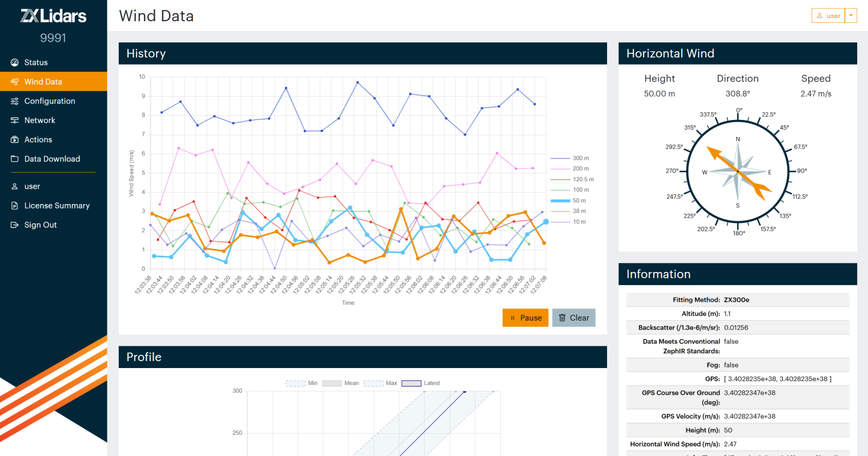Click the Network icon in sidebar
The image size is (868, 456).
tap(15, 121)
